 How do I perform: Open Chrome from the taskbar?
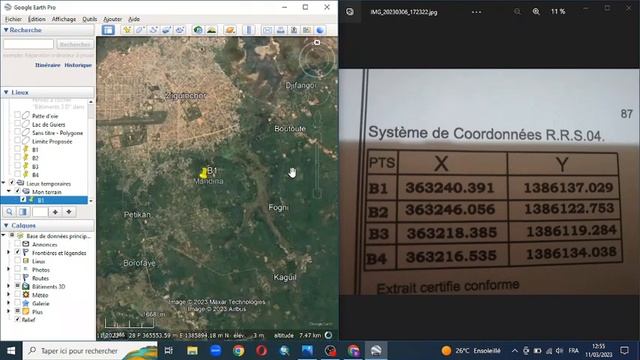pos(239,351)
